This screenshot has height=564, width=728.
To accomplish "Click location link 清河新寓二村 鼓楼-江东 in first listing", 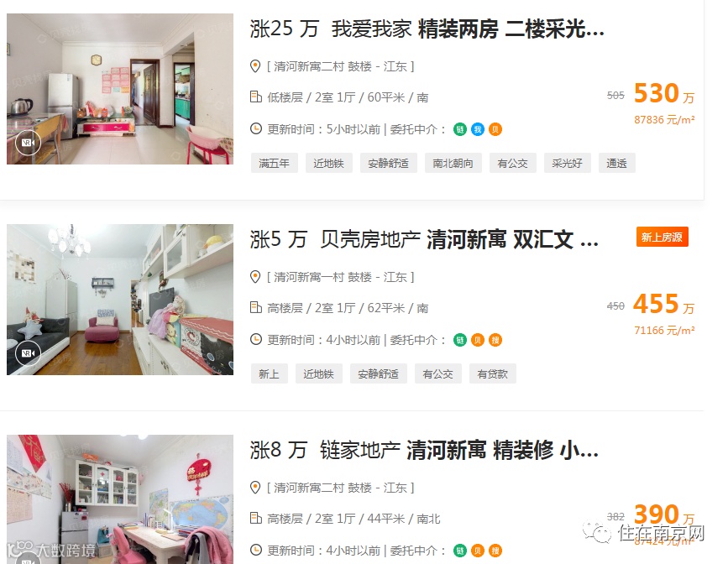I will [340, 66].
